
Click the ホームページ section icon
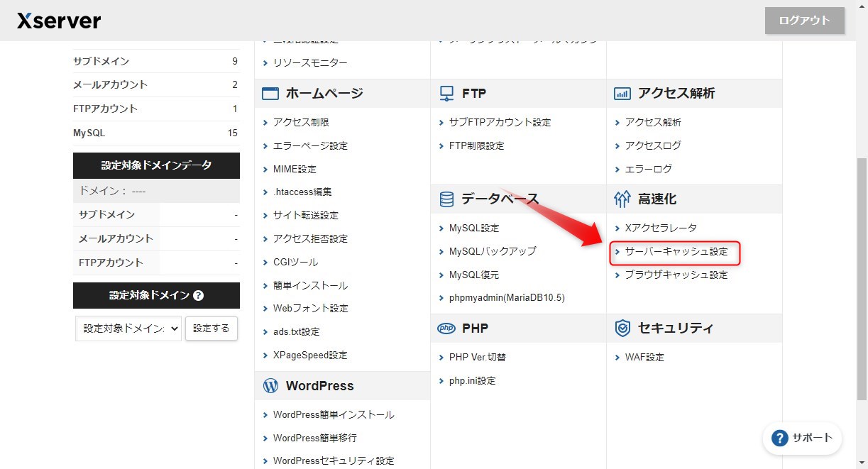tap(270, 92)
